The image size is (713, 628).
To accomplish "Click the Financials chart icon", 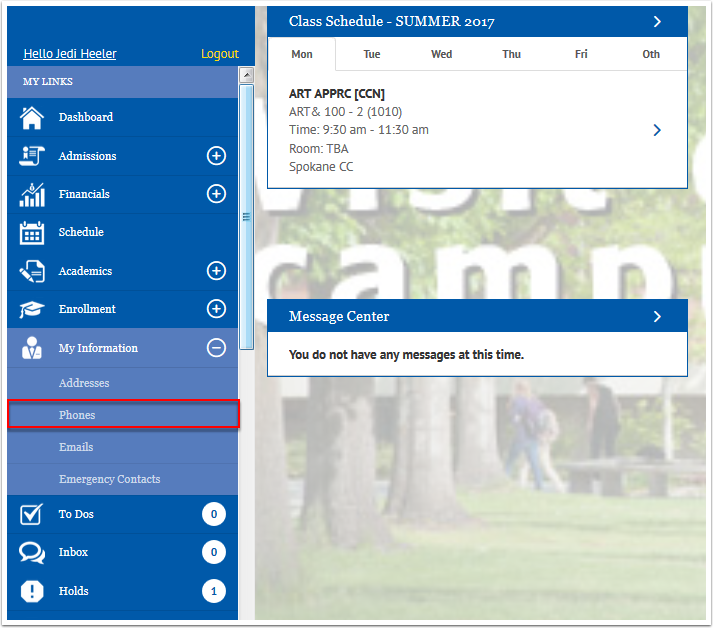I will click(x=32, y=194).
